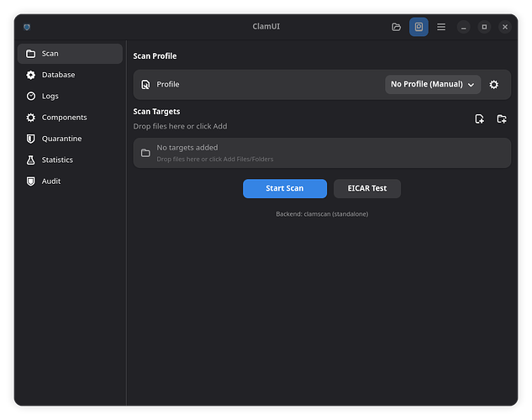Click the Scan Profile heading
Viewport: 532px width, 420px height.
click(155, 56)
